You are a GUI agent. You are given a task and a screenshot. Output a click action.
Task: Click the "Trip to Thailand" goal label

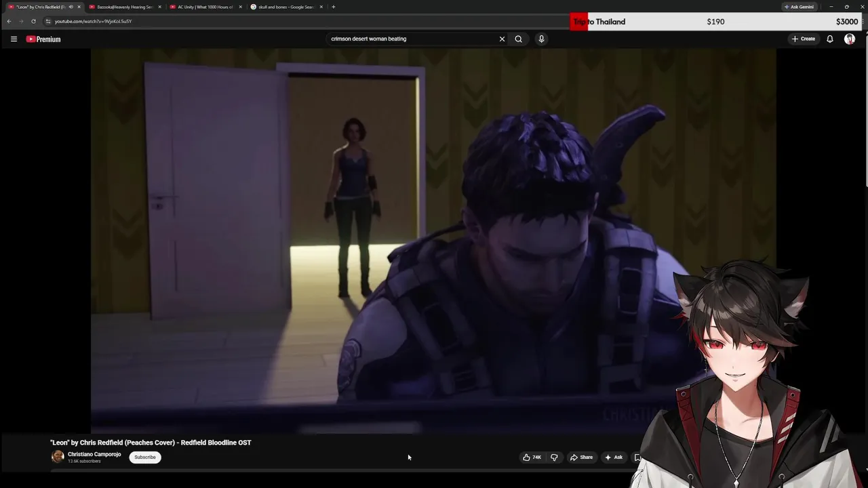click(x=599, y=22)
